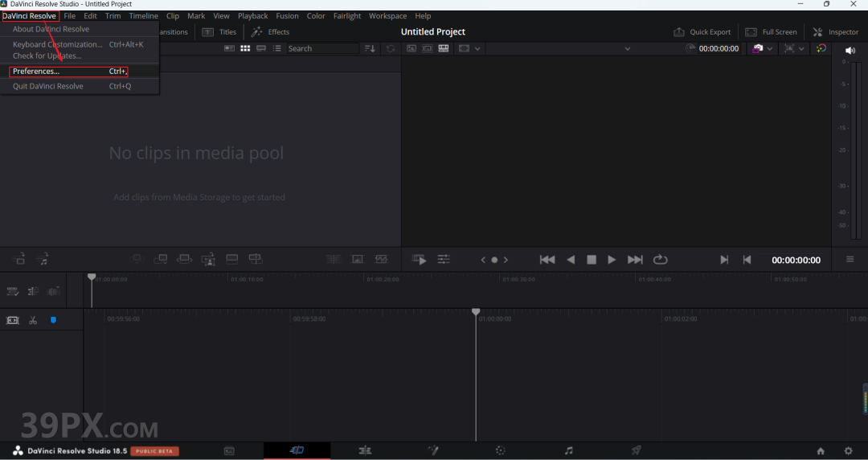Add a blue marker at playhead
This screenshot has height=460, width=868.
point(53,320)
